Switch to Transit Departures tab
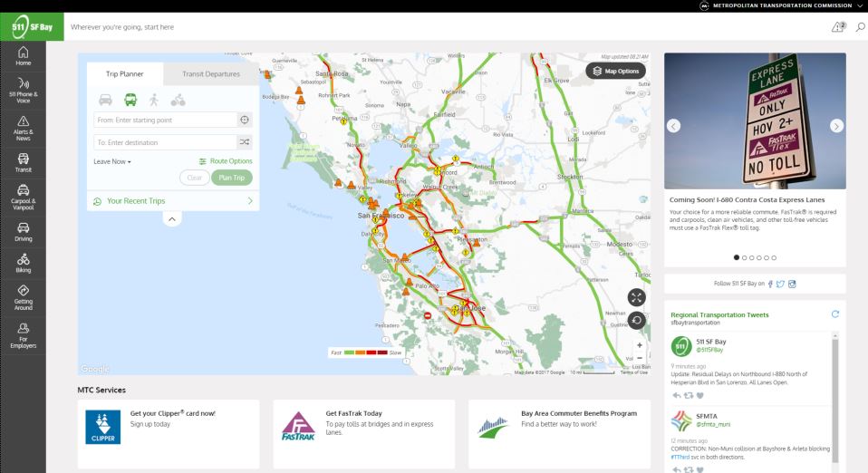Screen dimensions: 868x473 click(x=211, y=73)
